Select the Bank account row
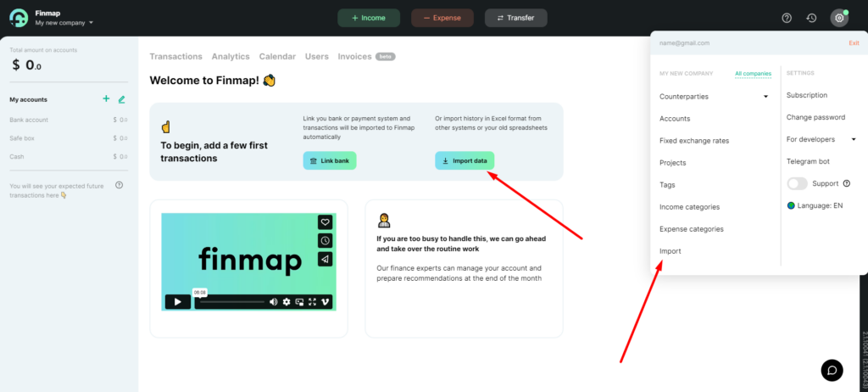This screenshot has width=868, height=392. tap(69, 120)
